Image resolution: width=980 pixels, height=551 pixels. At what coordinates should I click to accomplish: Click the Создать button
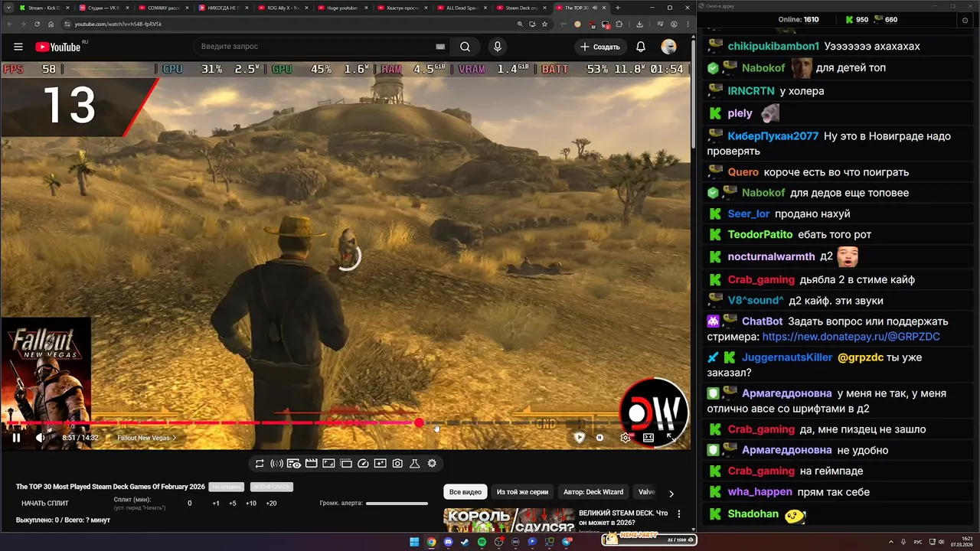[x=599, y=47]
